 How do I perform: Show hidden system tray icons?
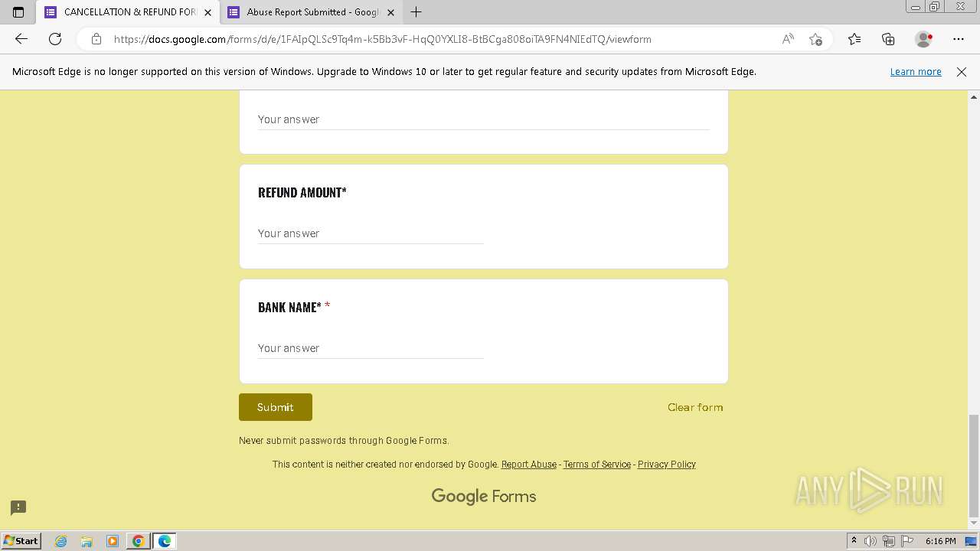854,541
